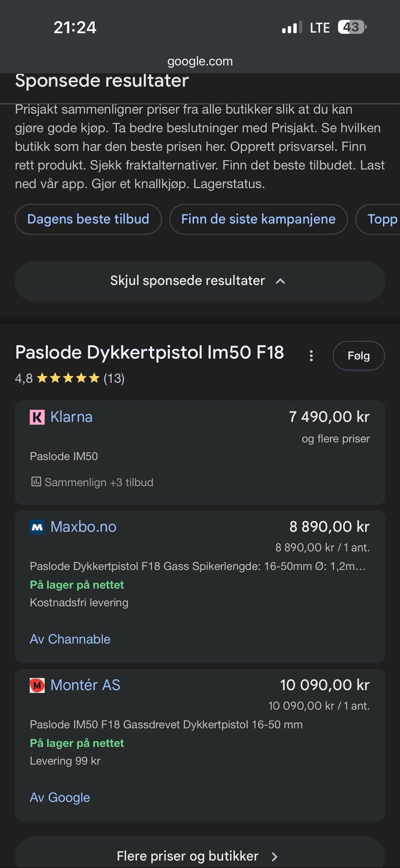400x868 pixels.
Task: Expand Sammenlign +3 tilbud comparison
Action: 99,483
